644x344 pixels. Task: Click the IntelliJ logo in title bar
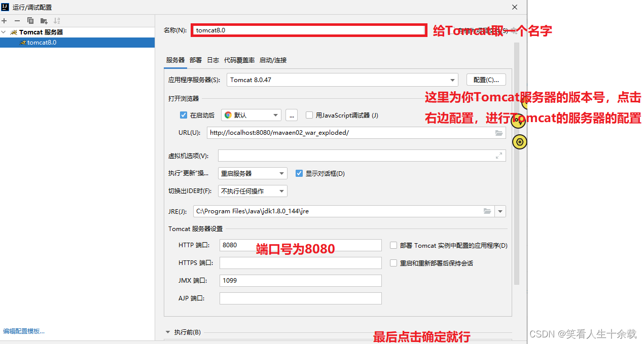tap(6, 7)
